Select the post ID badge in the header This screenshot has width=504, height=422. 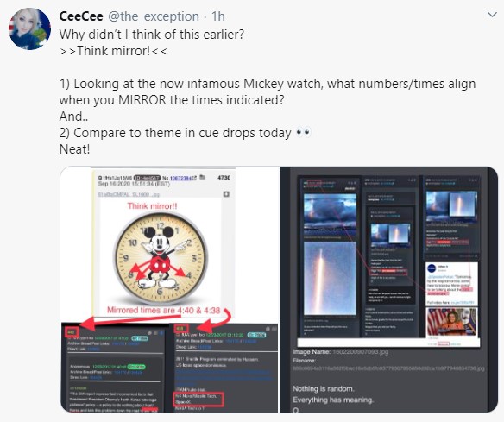click(147, 178)
